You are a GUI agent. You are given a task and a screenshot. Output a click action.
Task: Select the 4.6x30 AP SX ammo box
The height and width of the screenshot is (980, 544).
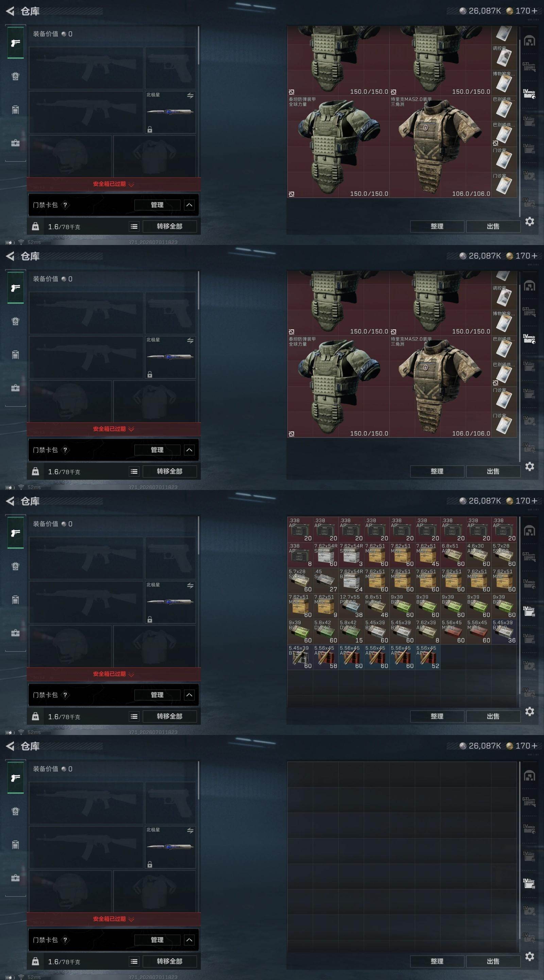[x=478, y=555]
